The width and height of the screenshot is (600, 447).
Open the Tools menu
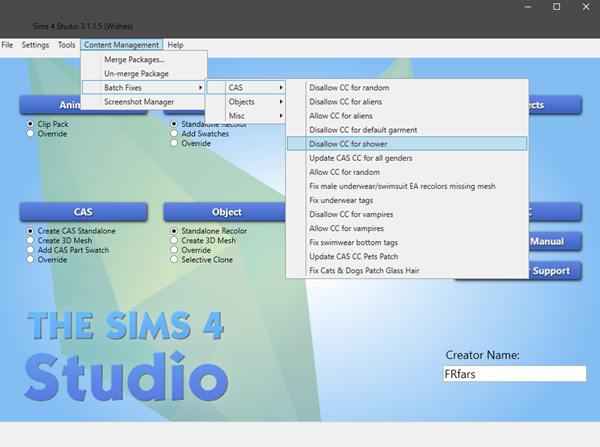click(67, 45)
